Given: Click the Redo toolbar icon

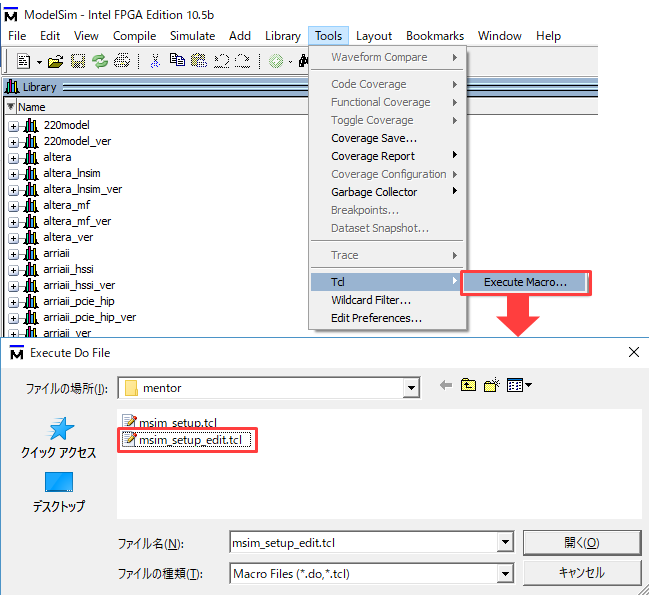Looking at the screenshot, I should click(242, 61).
